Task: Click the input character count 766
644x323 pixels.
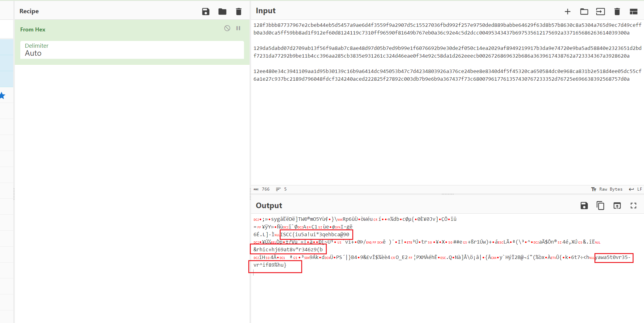Action: [262, 189]
